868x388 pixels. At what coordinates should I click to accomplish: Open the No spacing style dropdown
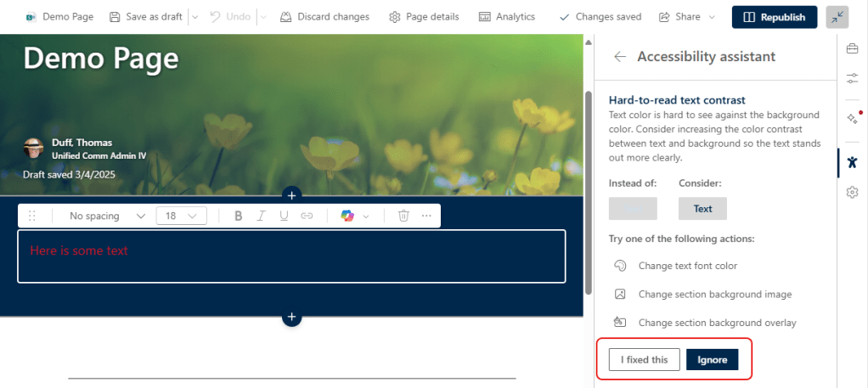[x=105, y=216]
